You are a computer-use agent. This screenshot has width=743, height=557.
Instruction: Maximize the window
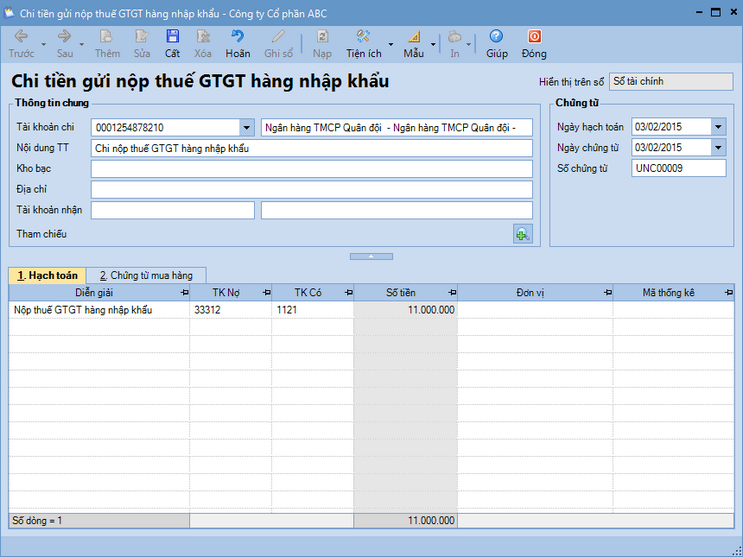[x=716, y=13]
